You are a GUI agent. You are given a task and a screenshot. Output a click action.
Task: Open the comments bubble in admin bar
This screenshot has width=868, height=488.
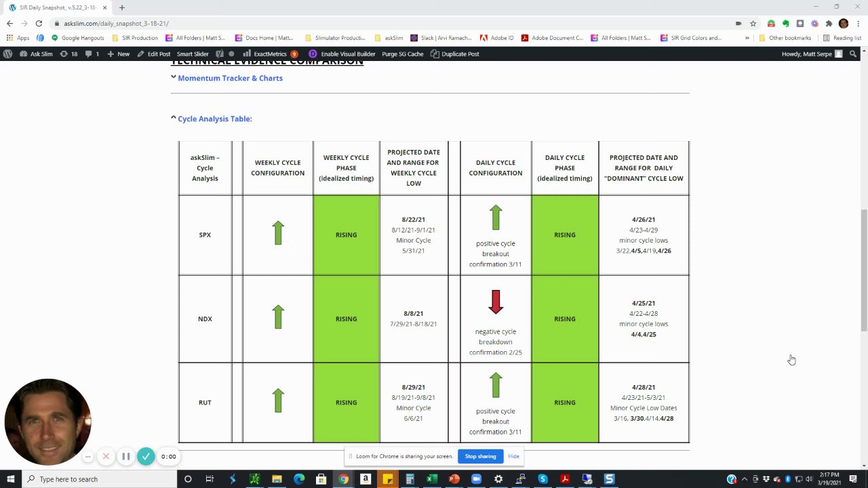pyautogui.click(x=92, y=54)
